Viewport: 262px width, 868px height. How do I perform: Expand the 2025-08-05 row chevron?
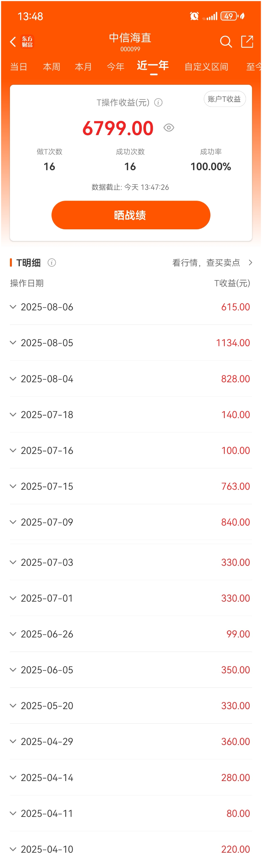coord(13,343)
